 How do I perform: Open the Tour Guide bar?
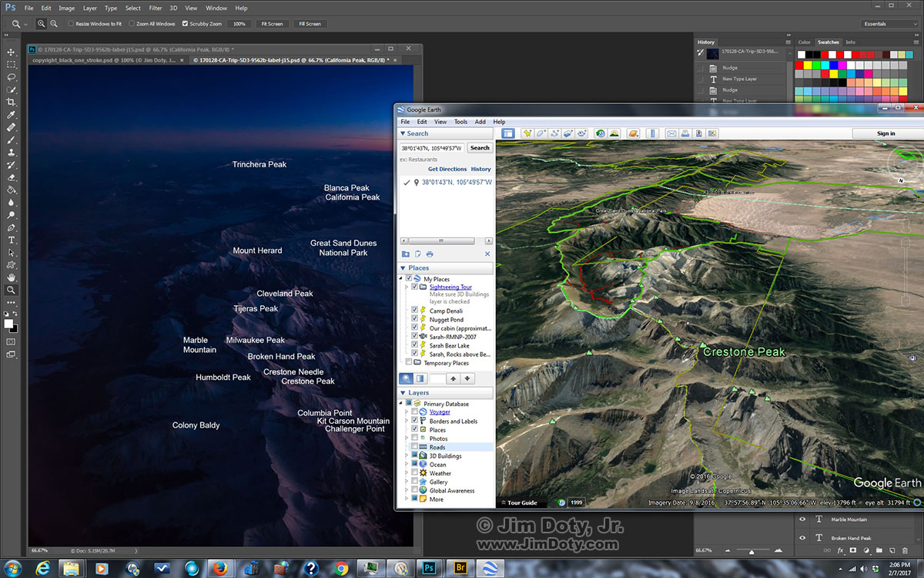521,502
